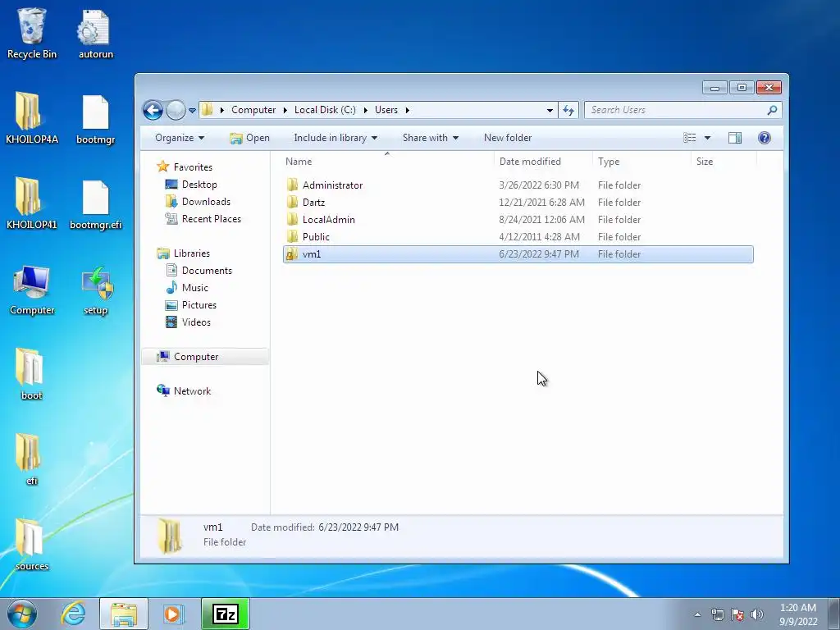Click the Back navigation arrow

click(153, 111)
